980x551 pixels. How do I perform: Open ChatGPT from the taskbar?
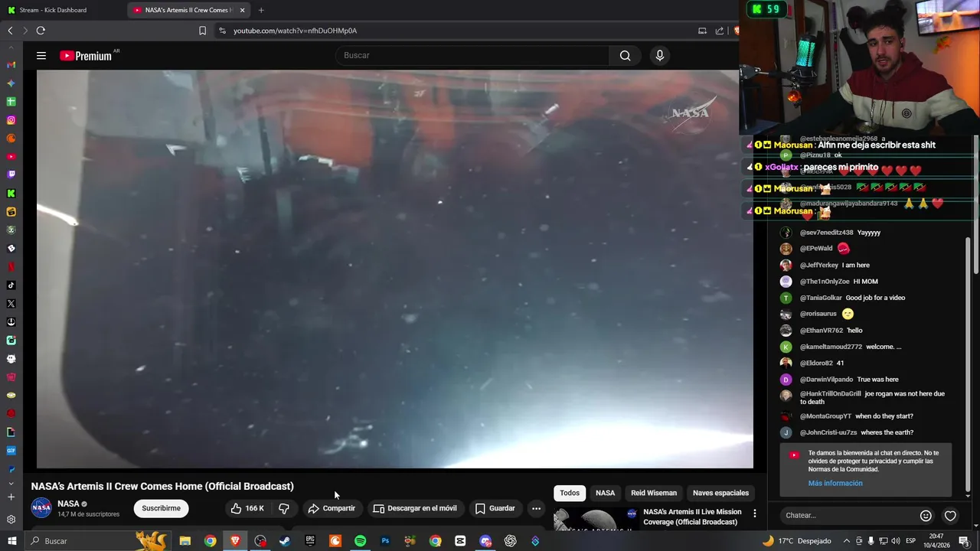pyautogui.click(x=510, y=541)
